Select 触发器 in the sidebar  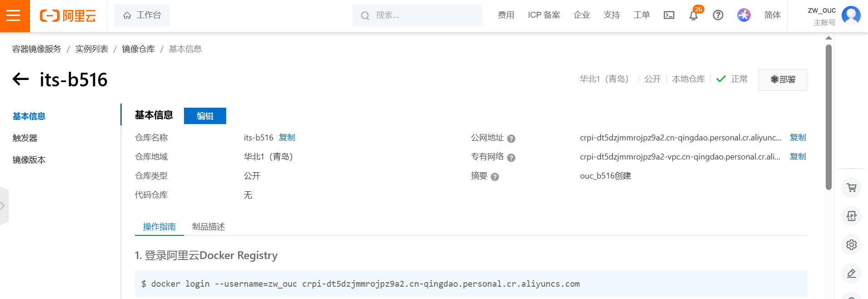click(x=25, y=138)
